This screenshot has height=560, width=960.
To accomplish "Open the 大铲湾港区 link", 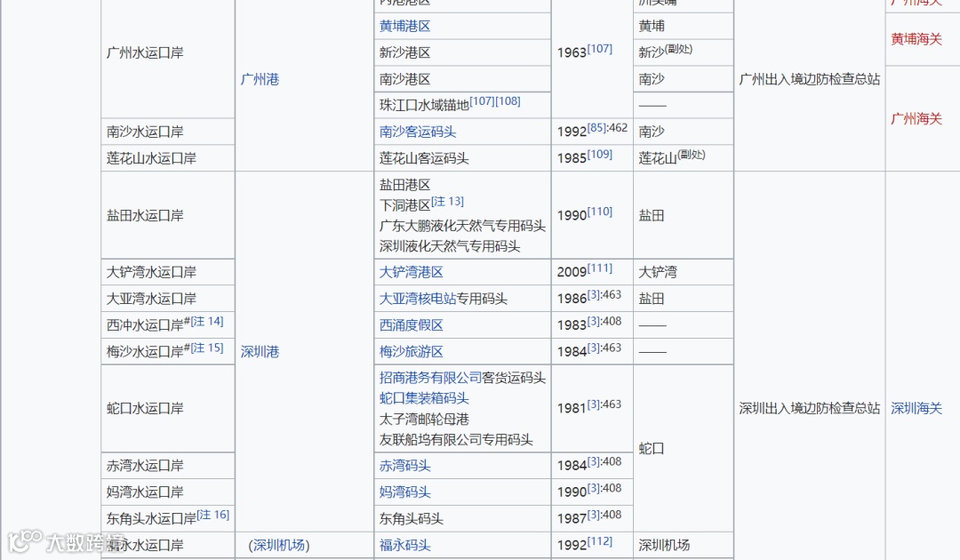I will pos(411,271).
